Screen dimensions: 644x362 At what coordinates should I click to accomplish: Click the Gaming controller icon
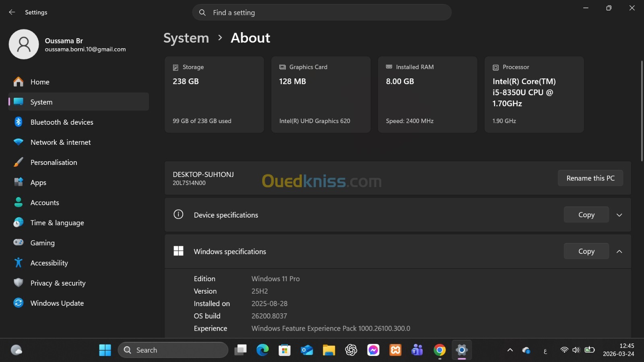pos(19,243)
